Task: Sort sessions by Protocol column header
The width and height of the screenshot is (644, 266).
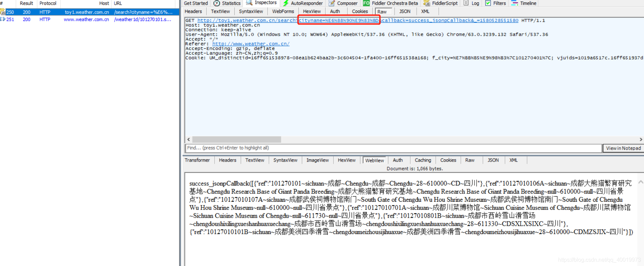Action: pos(48,3)
